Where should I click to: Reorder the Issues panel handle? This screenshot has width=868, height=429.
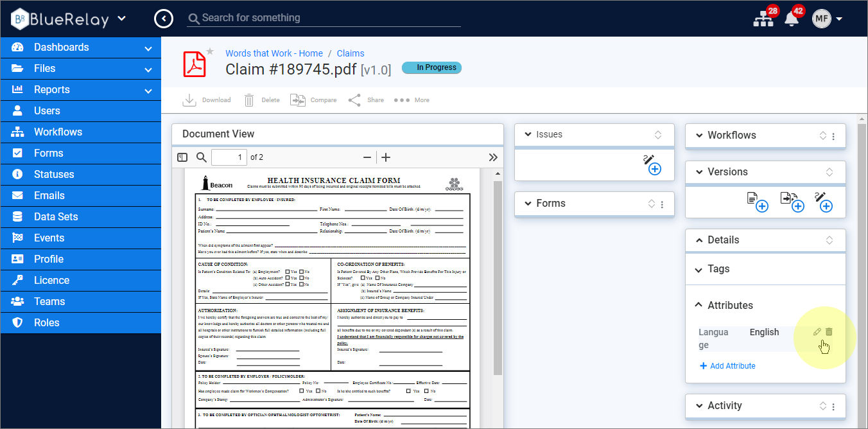click(x=658, y=135)
